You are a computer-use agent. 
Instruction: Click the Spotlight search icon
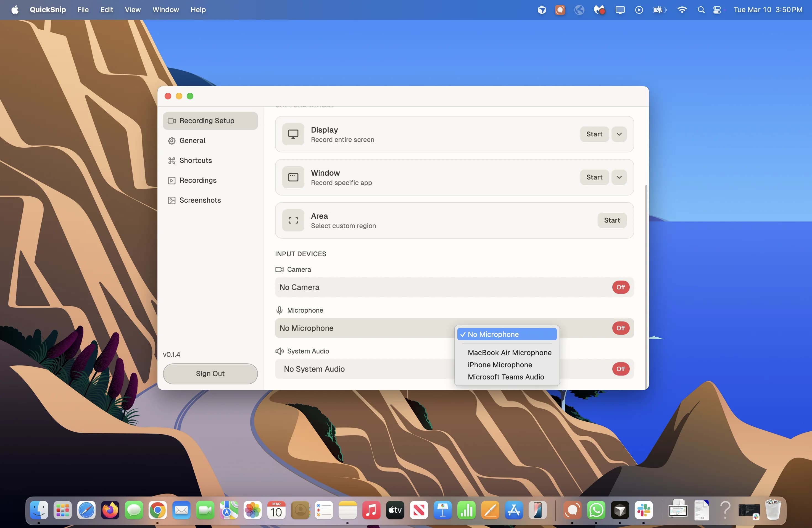tap(701, 10)
